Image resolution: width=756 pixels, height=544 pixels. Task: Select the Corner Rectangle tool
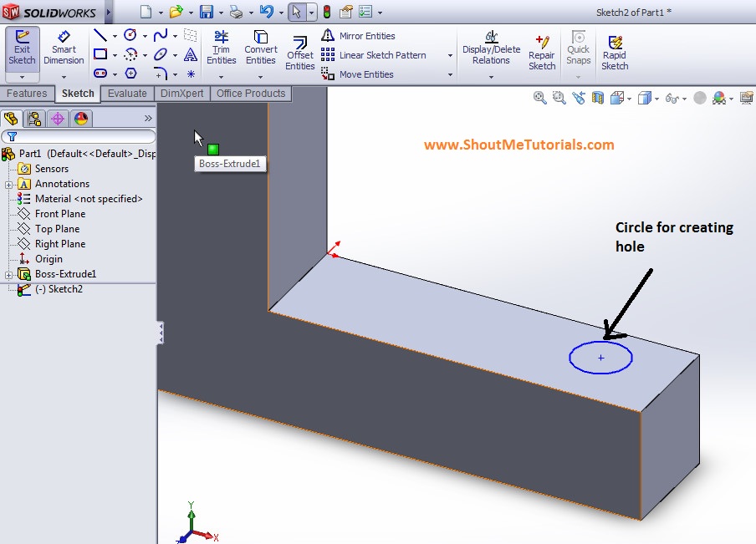click(100, 54)
